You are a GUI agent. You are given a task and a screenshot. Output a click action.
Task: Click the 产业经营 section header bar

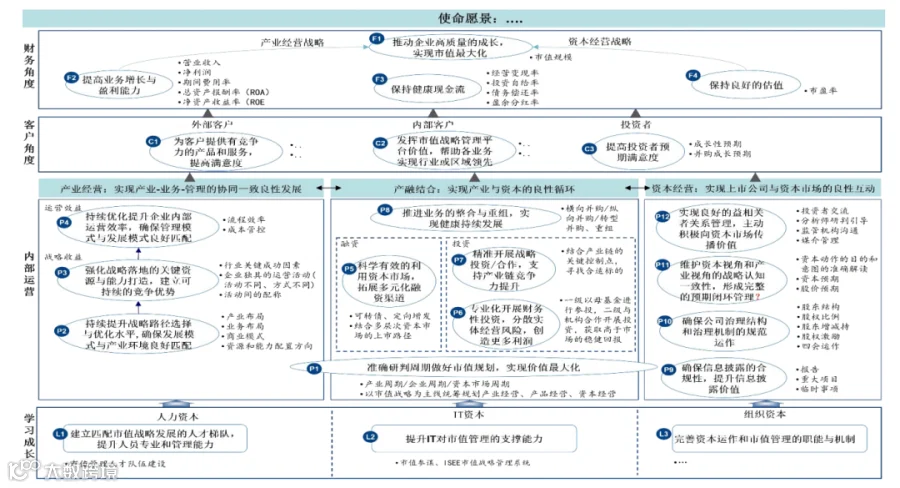point(181,189)
